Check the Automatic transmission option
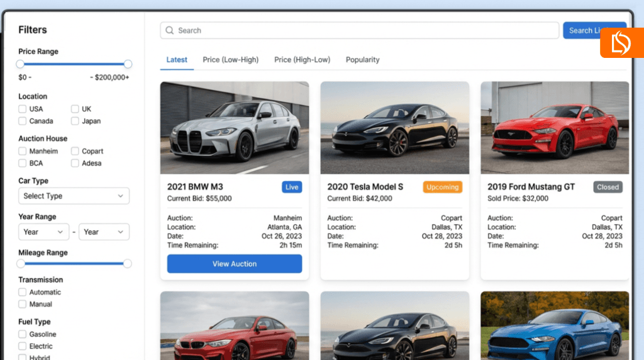Screen dimensions: 644x360 (x=22, y=292)
